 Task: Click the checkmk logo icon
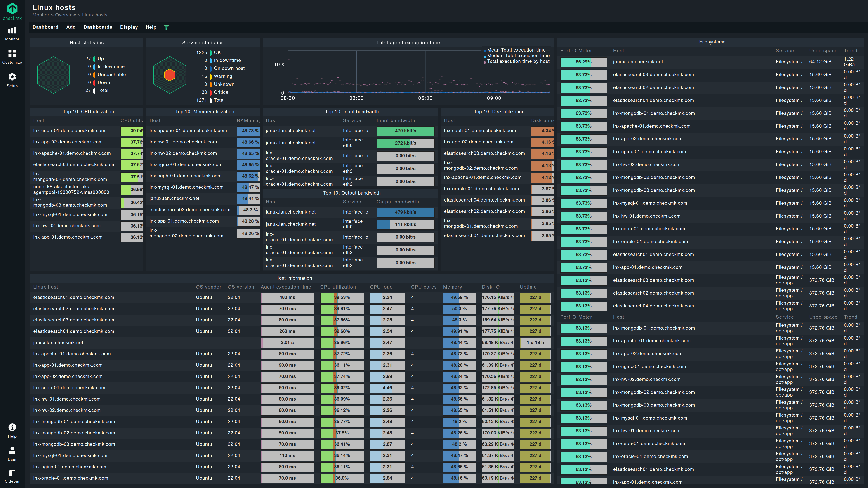(x=12, y=9)
